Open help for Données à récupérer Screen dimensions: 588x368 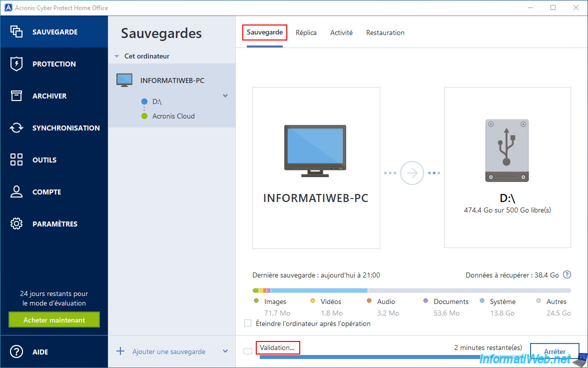point(567,275)
